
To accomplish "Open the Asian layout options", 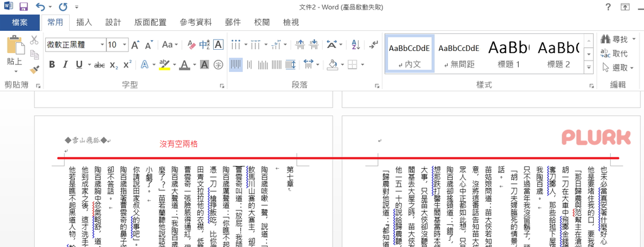I will [332, 45].
